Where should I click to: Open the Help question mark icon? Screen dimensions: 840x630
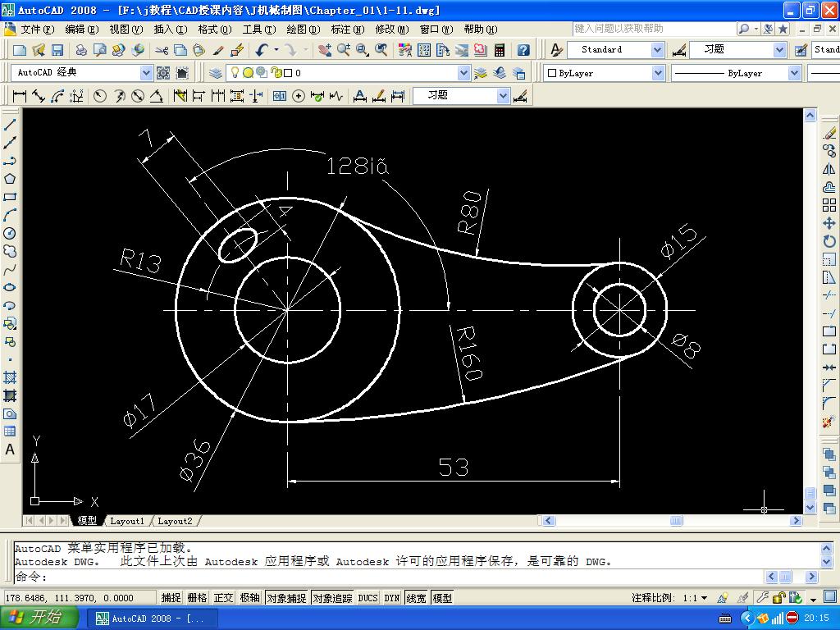523,50
